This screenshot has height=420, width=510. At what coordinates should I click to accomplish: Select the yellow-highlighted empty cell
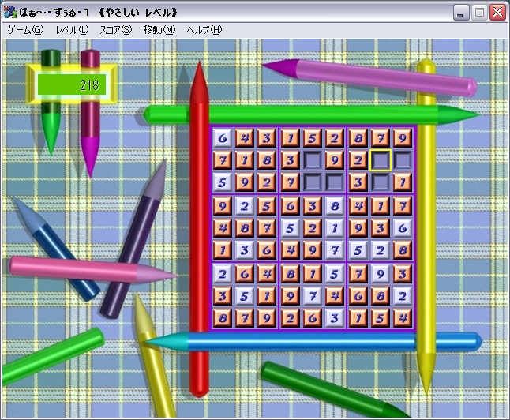(x=381, y=160)
